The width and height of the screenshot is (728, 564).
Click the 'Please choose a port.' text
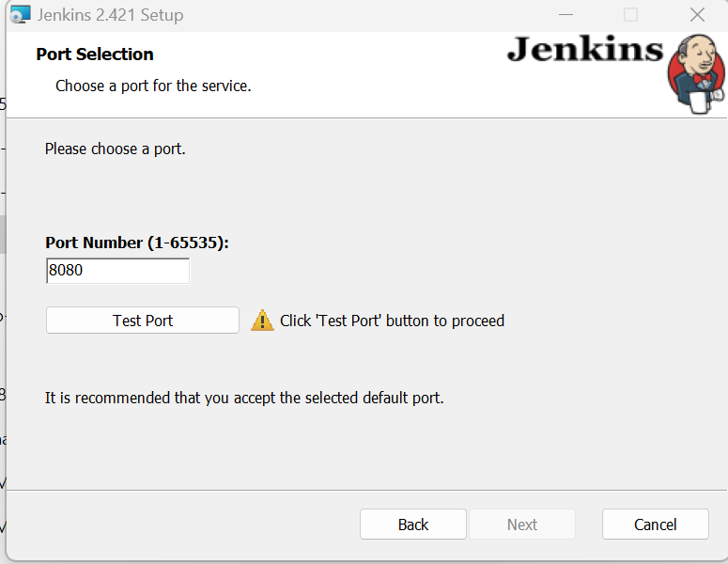(x=115, y=149)
